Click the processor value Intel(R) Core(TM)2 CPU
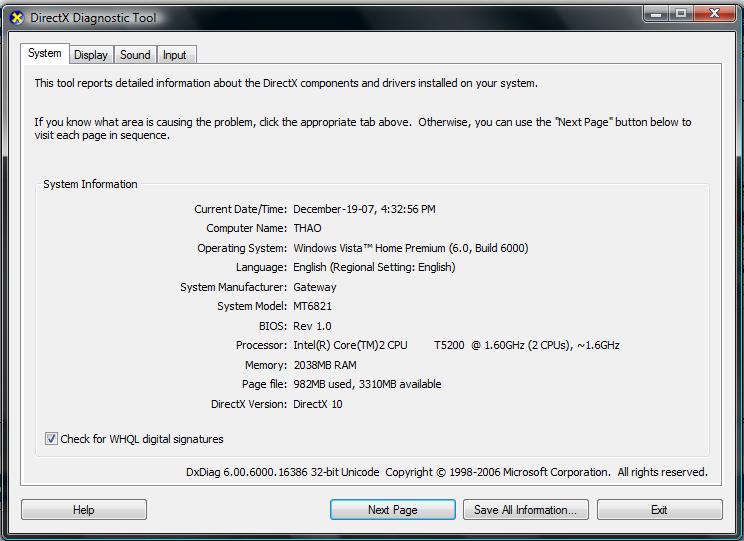The height and width of the screenshot is (541, 744). point(350,345)
